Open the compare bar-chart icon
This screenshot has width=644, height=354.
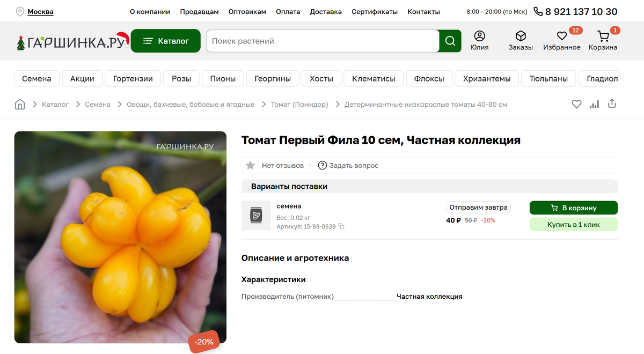click(594, 104)
